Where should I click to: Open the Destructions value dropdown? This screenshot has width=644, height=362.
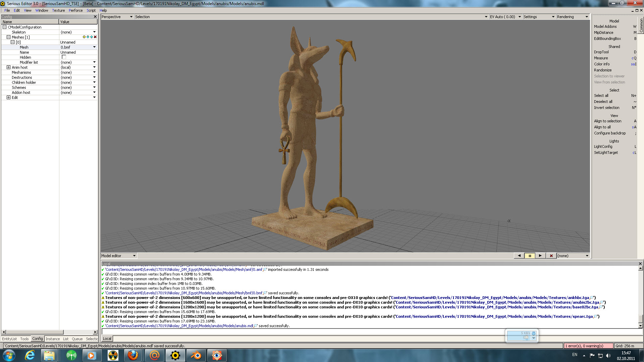tap(94, 77)
